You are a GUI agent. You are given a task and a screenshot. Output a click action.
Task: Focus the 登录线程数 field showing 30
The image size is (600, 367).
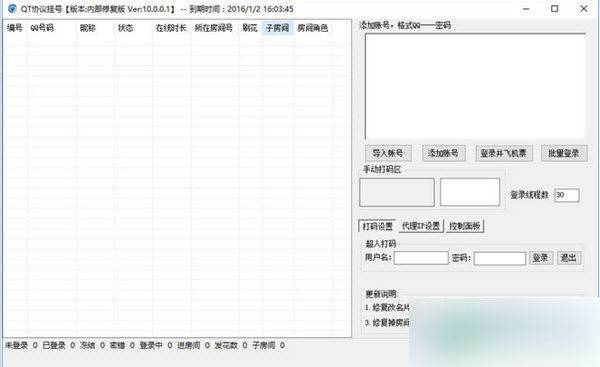click(567, 195)
